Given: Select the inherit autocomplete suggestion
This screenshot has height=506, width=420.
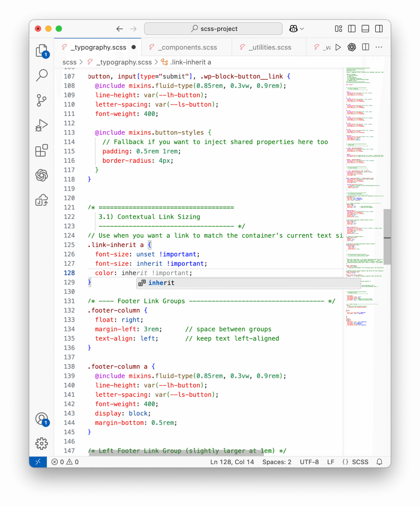Looking at the screenshot, I should point(161,283).
